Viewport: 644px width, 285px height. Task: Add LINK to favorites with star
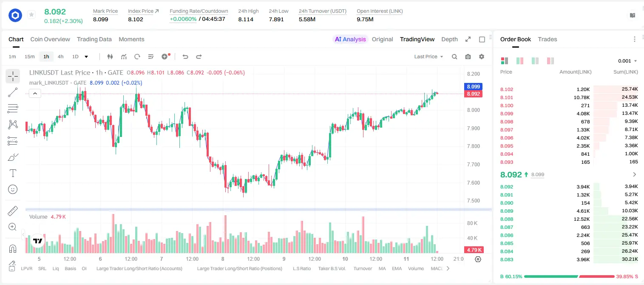point(31,15)
